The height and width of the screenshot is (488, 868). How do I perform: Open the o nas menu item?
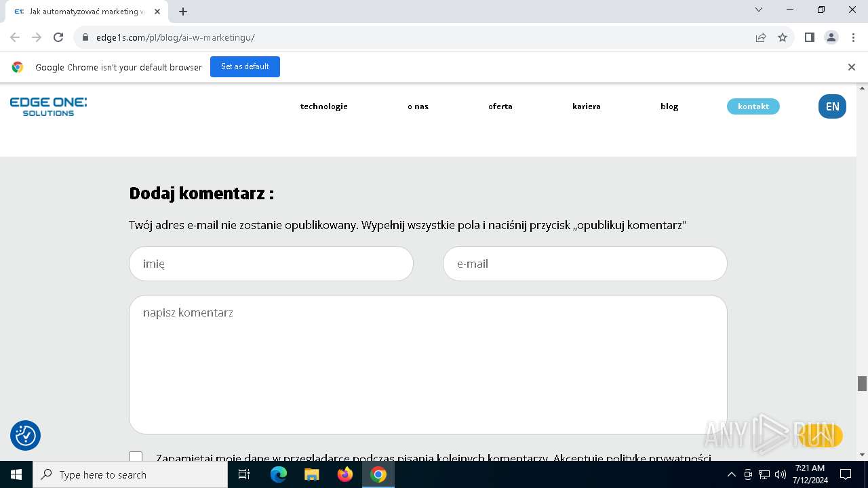(x=418, y=106)
